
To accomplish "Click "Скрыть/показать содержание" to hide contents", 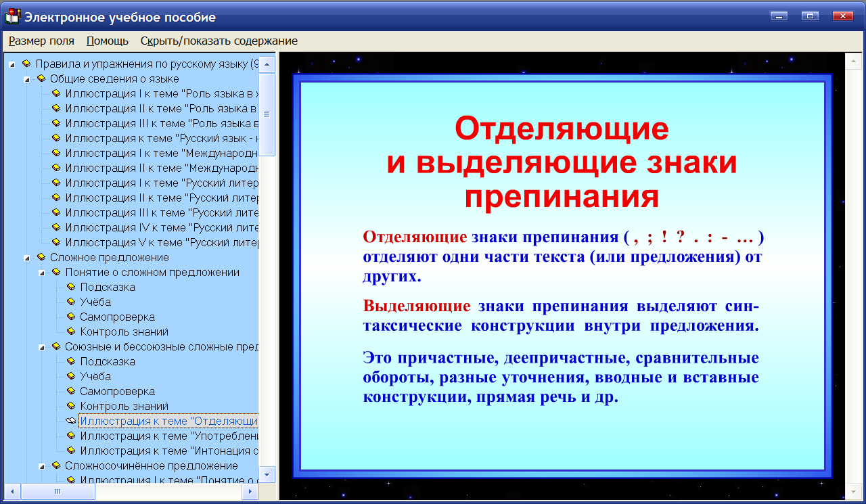I will 218,41.
